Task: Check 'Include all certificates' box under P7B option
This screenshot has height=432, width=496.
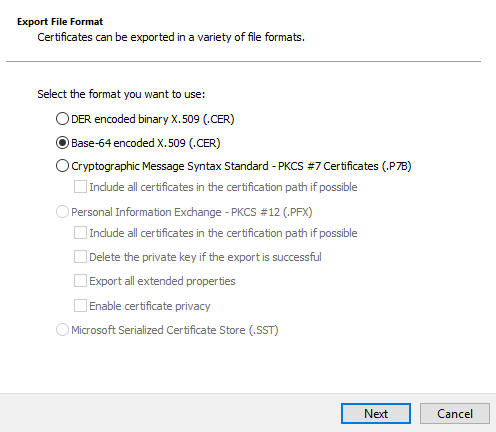Action: 80,187
